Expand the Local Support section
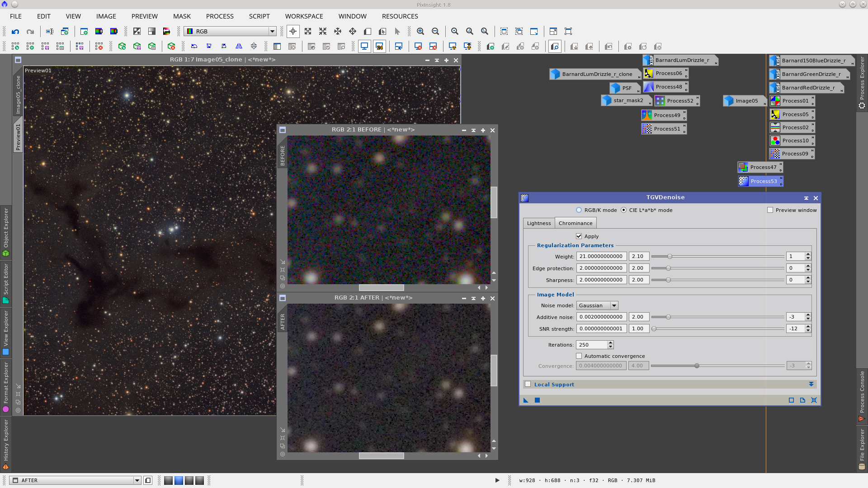Screen dimensions: 868x488 (811, 385)
